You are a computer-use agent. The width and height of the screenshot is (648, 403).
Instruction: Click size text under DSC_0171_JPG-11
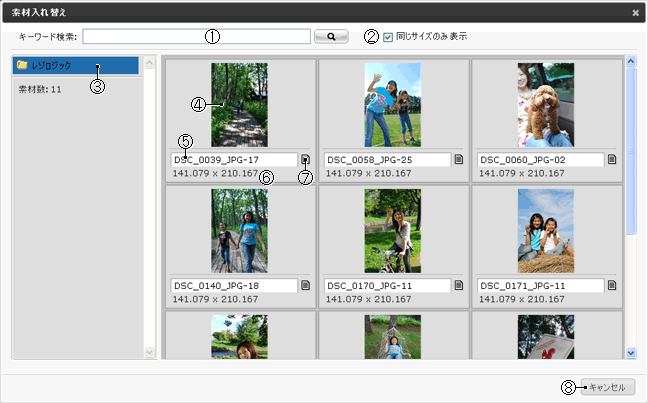tap(522, 299)
